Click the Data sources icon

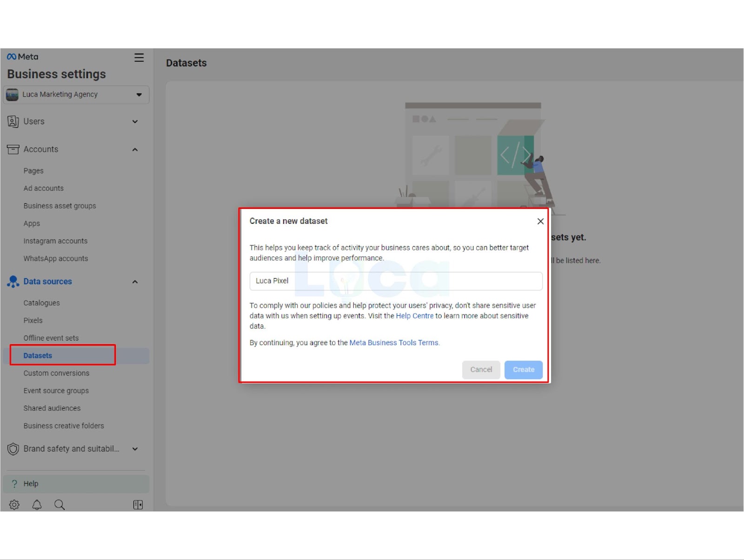tap(13, 281)
